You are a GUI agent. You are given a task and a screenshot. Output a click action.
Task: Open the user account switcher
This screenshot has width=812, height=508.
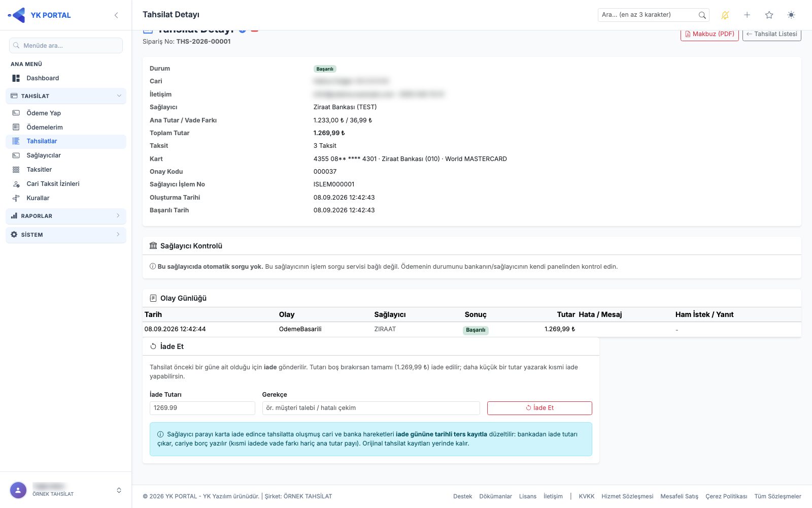tap(66, 490)
